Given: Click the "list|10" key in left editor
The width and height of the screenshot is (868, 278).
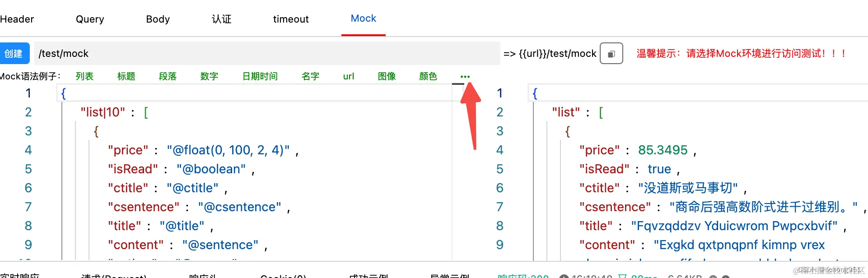Looking at the screenshot, I should [103, 112].
